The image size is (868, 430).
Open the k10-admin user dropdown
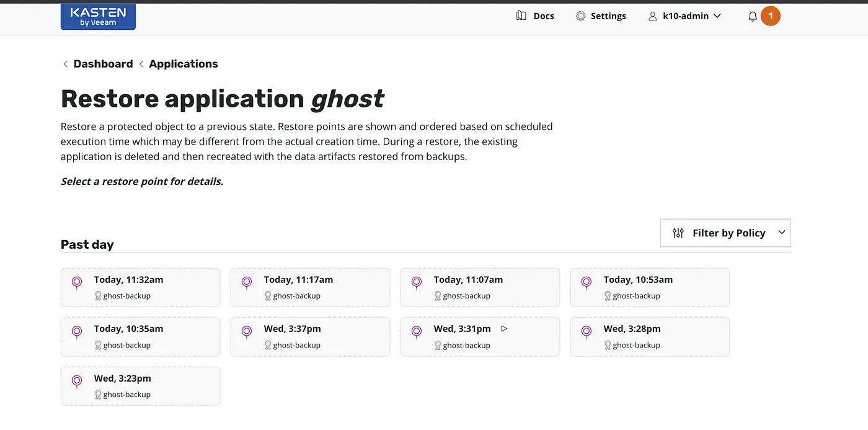pos(685,16)
